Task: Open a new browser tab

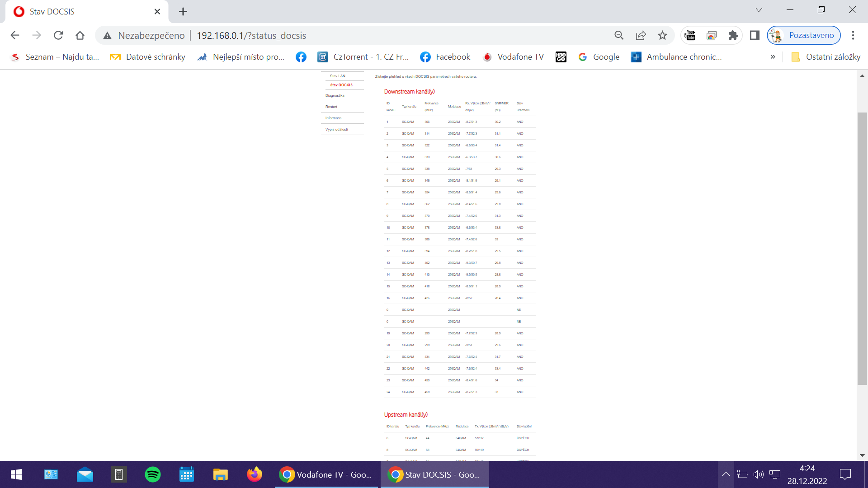Action: coord(183,12)
